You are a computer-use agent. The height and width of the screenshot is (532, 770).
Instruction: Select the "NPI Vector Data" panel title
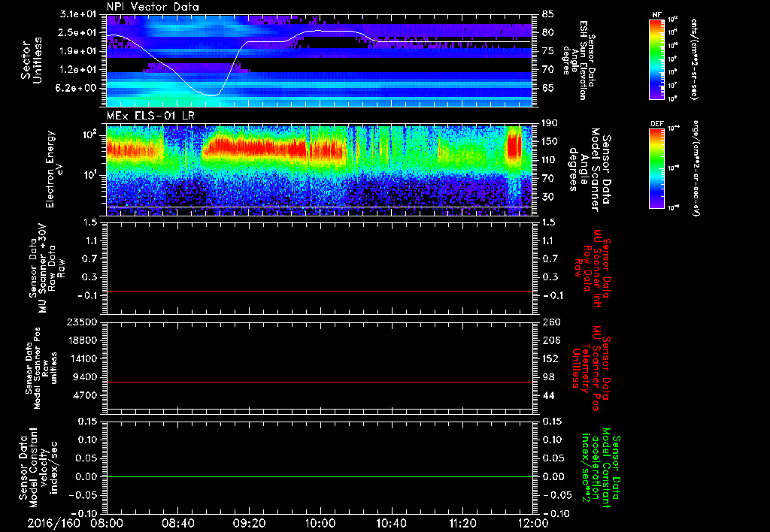tap(153, 7)
